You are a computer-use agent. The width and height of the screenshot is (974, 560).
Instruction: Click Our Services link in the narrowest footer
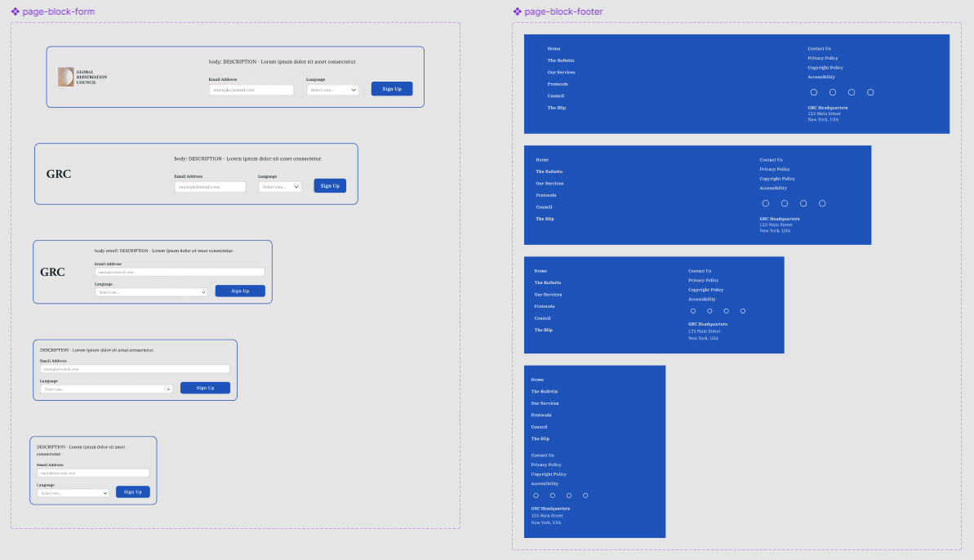coord(545,403)
